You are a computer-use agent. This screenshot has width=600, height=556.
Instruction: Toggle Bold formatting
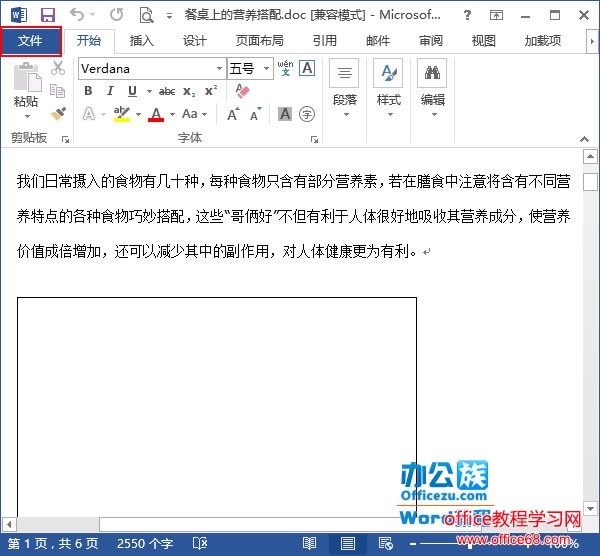(x=88, y=91)
